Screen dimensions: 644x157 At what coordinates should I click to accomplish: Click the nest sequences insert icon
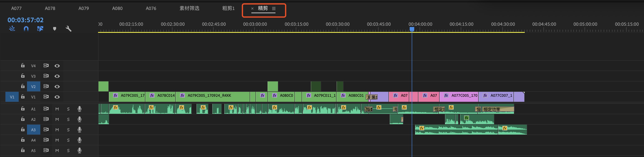click(x=12, y=29)
